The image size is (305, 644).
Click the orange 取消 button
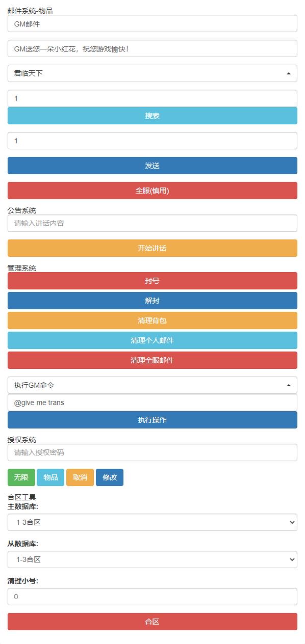pos(80,477)
